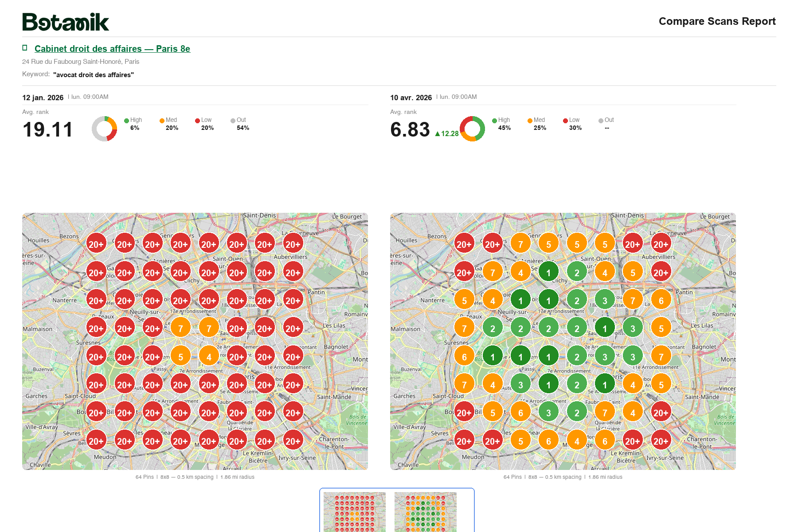Click the Botanik logo
The width and height of the screenshot is (798, 532).
click(66, 22)
